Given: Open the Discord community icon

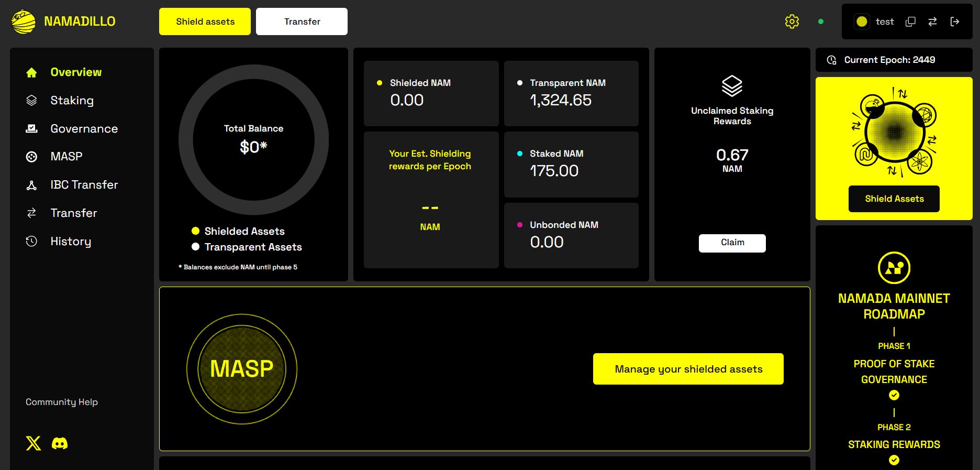Looking at the screenshot, I should (60, 443).
